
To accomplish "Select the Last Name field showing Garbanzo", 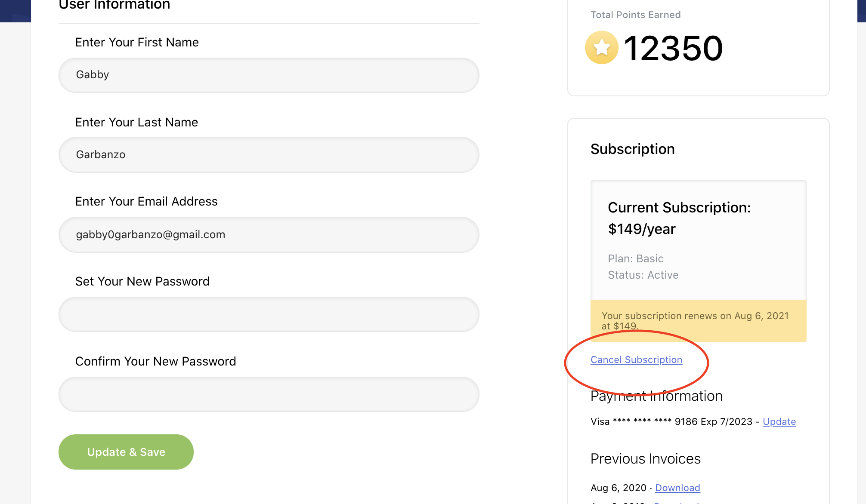I will (x=269, y=155).
